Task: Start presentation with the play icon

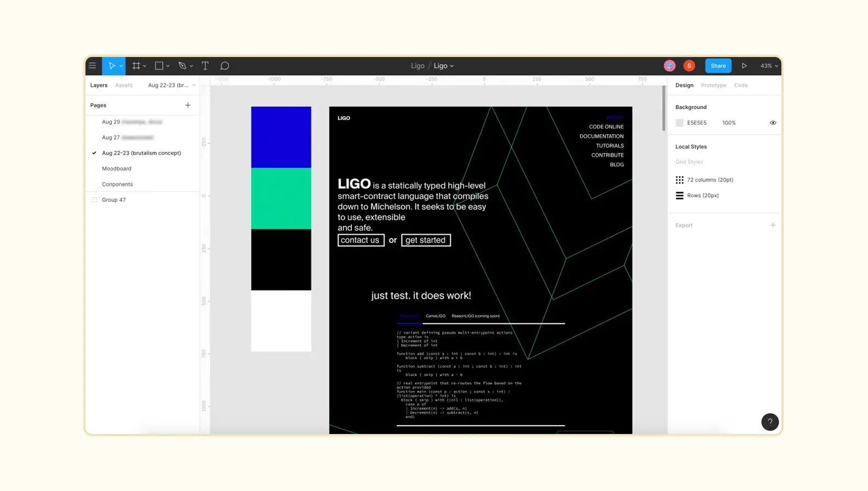Action: [744, 66]
